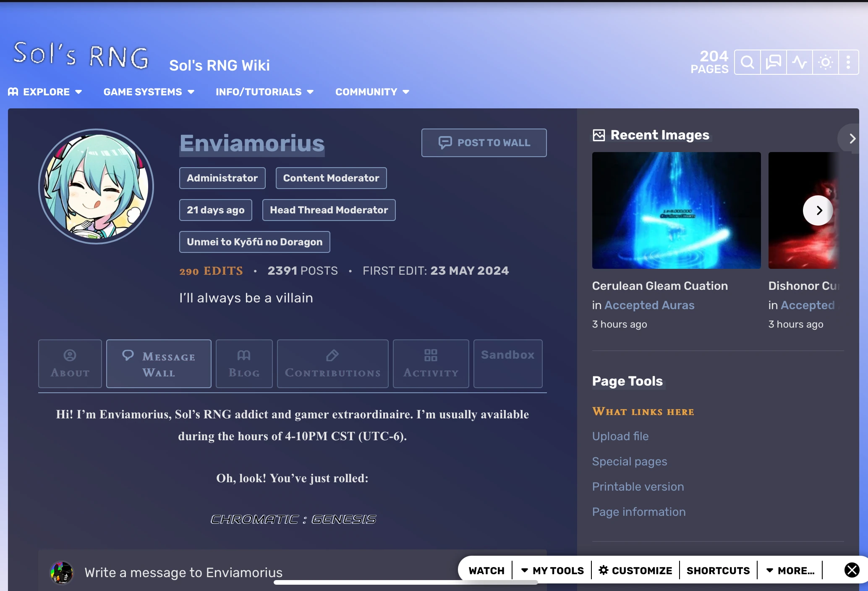Open the recent activity pulse icon

click(x=799, y=63)
